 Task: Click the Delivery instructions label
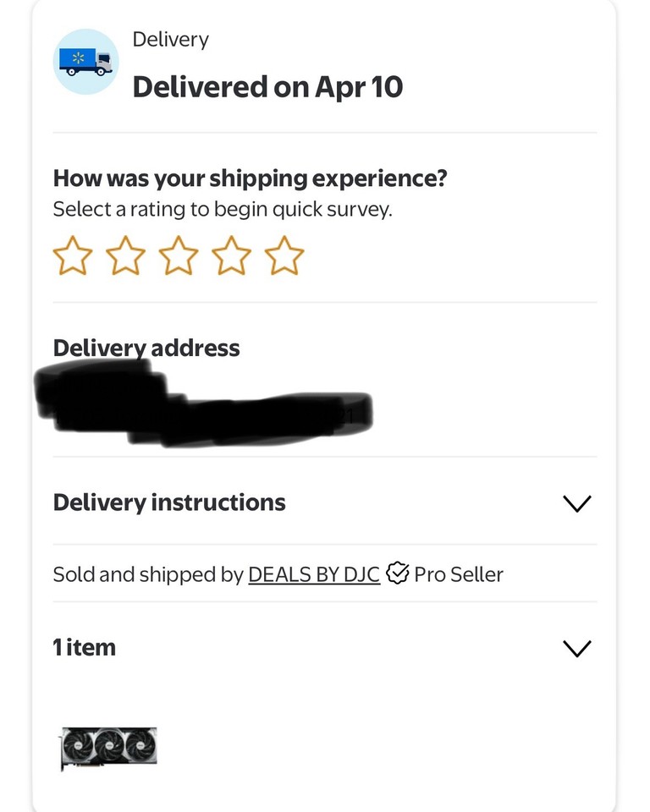tap(169, 502)
